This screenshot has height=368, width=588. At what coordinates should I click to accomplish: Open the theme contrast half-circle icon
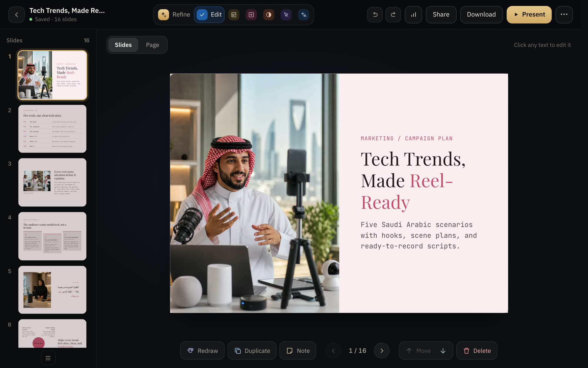[269, 15]
